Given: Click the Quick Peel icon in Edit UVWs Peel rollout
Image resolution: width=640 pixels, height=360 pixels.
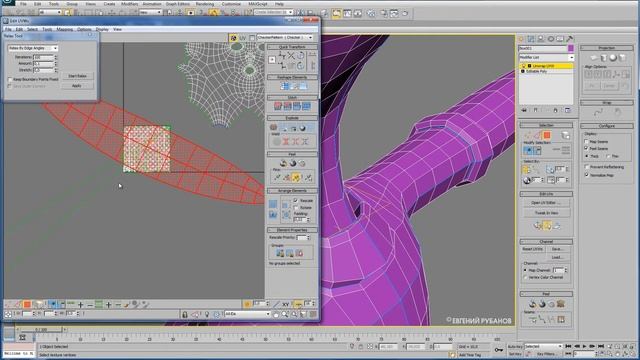Looking at the screenshot, I should coord(283,164).
